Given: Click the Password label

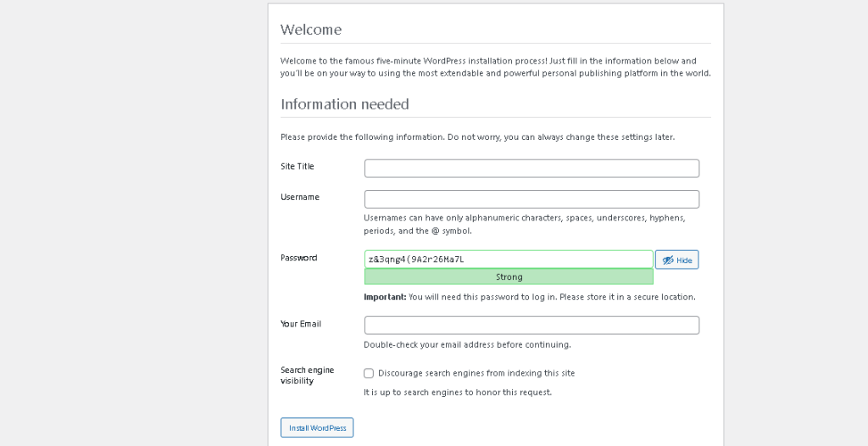Looking at the screenshot, I should pyautogui.click(x=298, y=258).
